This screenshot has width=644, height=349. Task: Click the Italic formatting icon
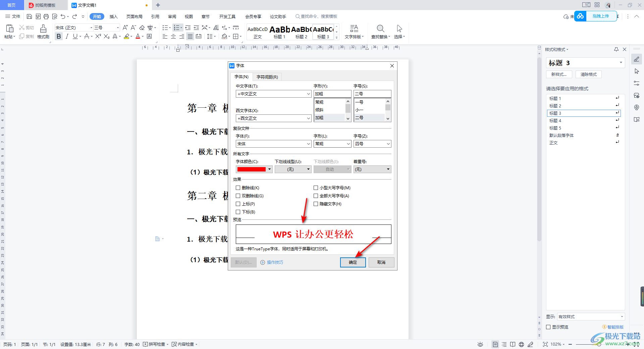67,36
